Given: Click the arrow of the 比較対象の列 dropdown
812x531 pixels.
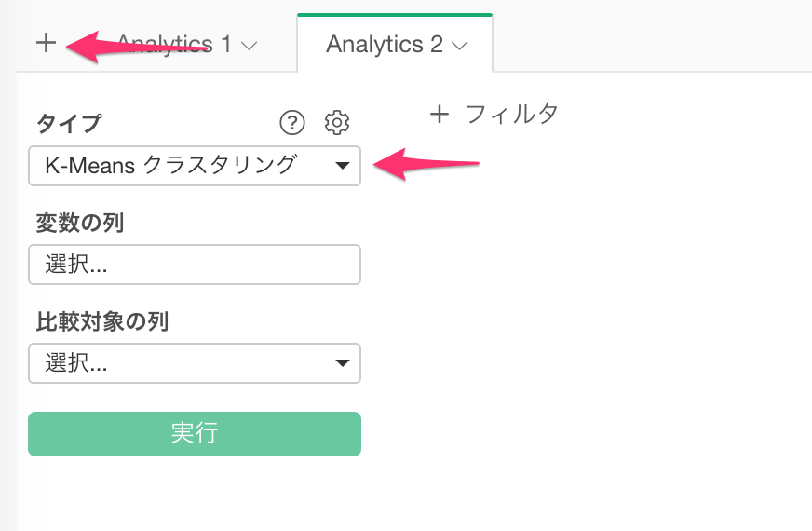Looking at the screenshot, I should tap(342, 362).
